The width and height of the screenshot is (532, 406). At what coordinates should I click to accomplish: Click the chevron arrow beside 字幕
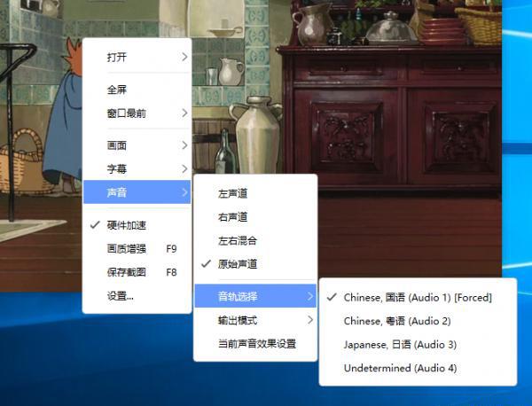point(184,169)
